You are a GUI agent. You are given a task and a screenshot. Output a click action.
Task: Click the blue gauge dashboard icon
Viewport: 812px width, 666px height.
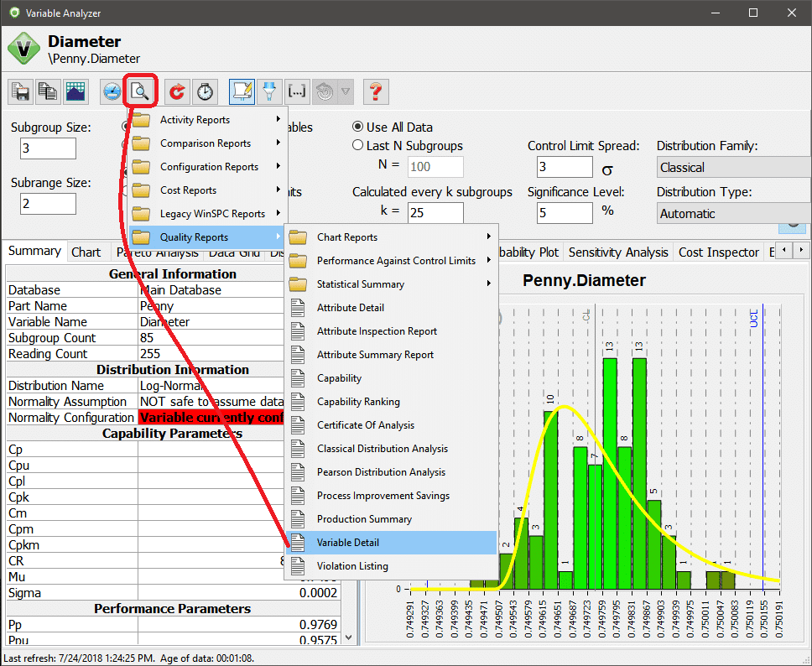coord(112,91)
